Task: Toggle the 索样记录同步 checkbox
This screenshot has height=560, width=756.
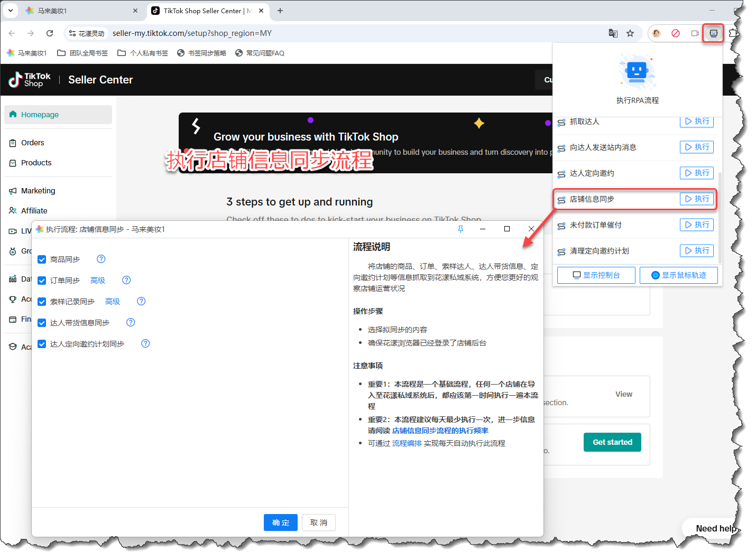Action: (42, 302)
